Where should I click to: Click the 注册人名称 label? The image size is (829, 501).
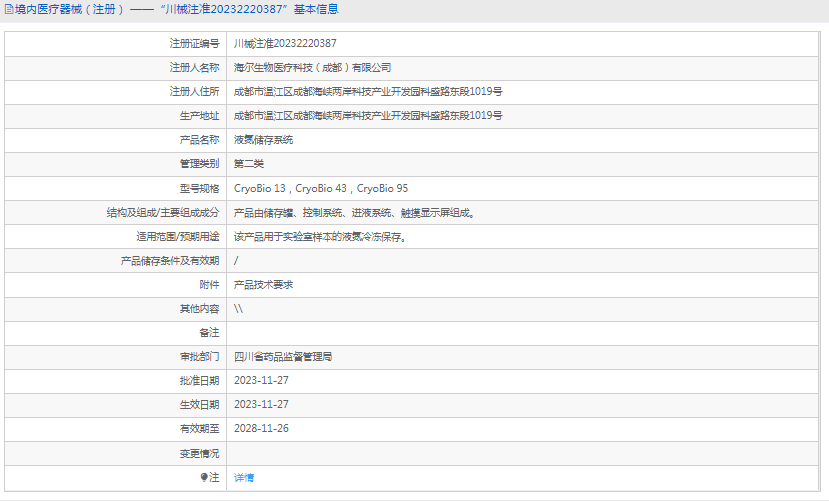[x=194, y=68]
